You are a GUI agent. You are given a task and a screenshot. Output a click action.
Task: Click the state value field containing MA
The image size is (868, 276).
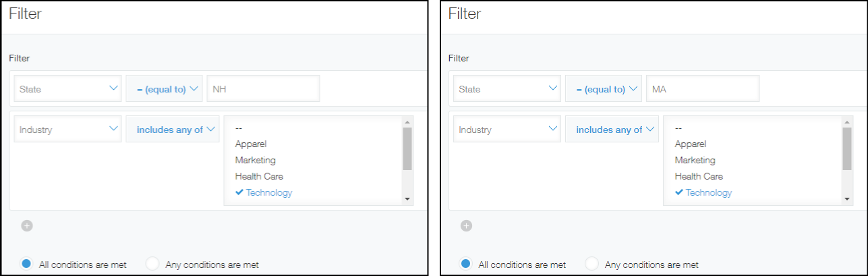(x=702, y=88)
